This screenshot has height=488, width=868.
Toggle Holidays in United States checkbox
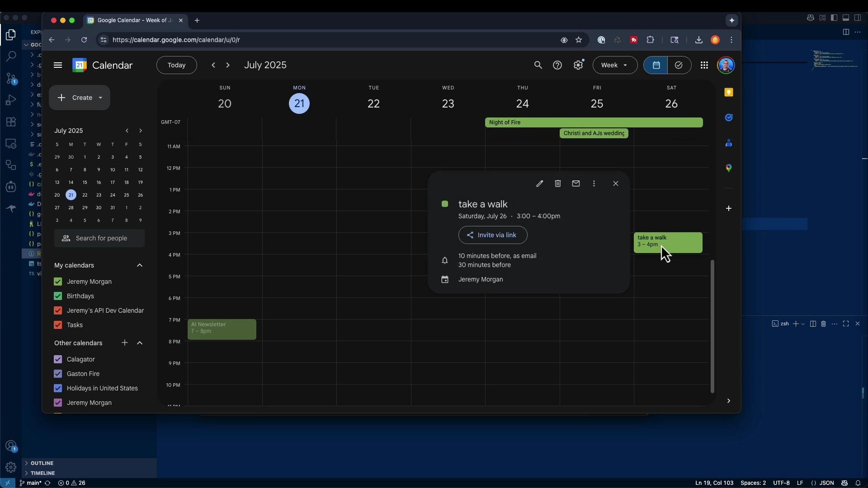pyautogui.click(x=58, y=388)
